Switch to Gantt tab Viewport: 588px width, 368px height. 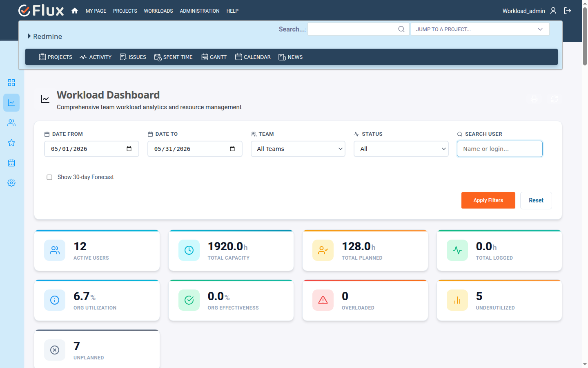coord(214,57)
